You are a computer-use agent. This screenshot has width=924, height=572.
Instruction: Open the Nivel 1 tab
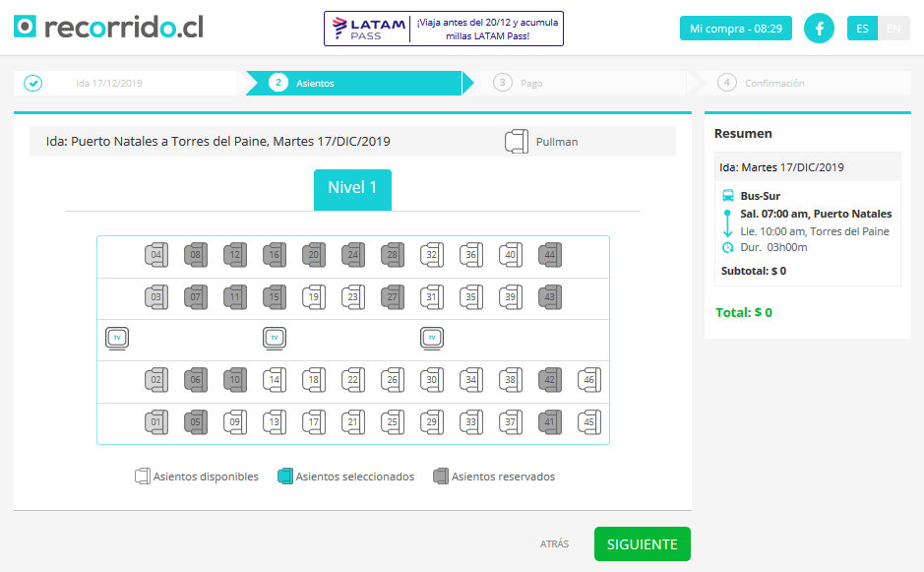click(x=352, y=189)
